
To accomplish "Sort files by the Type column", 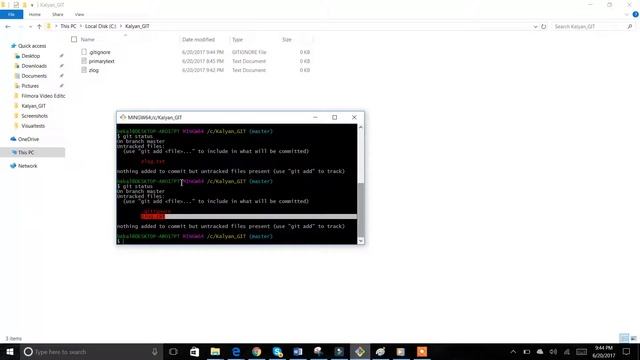I will (238, 40).
